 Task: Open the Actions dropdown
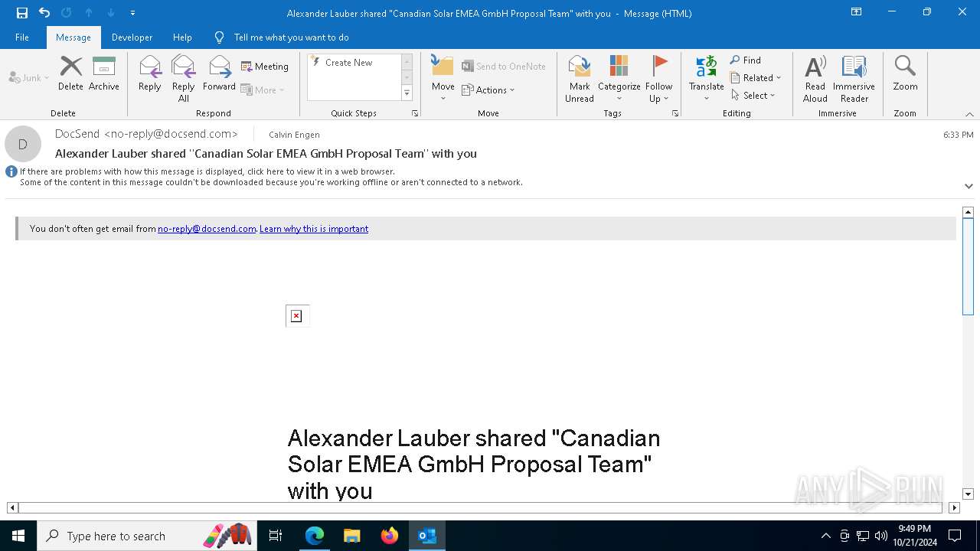pyautogui.click(x=488, y=90)
